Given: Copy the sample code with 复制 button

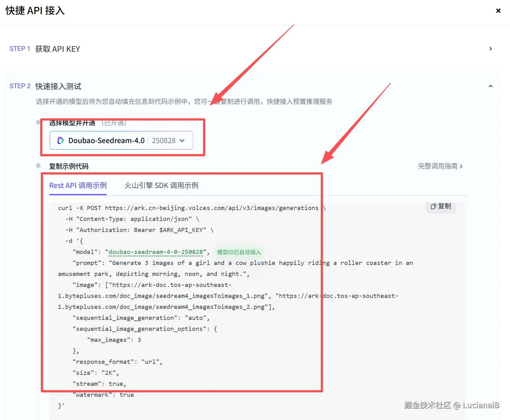Looking at the screenshot, I should pyautogui.click(x=441, y=206).
